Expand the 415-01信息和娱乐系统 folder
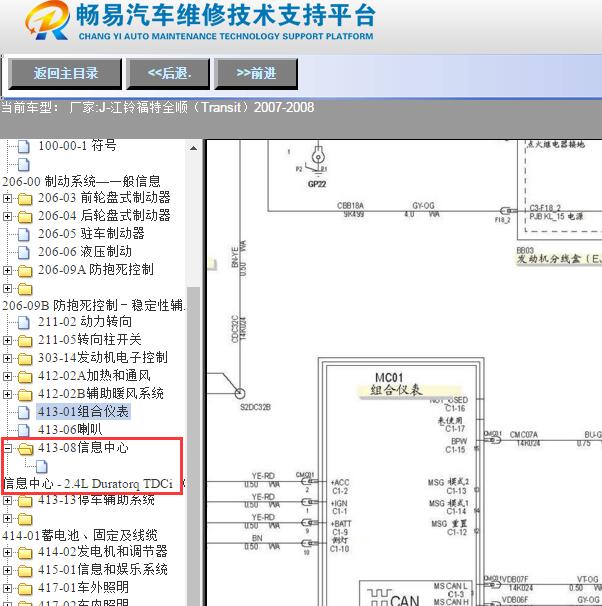The width and height of the screenshot is (602, 606). click(x=7, y=570)
